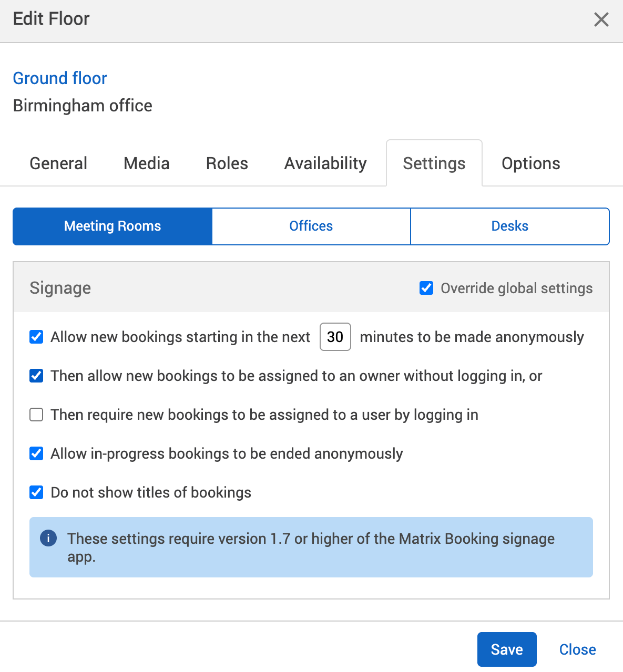Open the Desks settings section
The height and width of the screenshot is (672, 623).
(x=509, y=226)
